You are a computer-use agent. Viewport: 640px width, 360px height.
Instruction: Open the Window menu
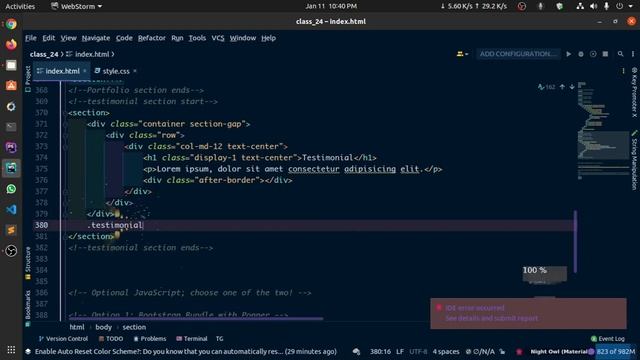point(243,38)
